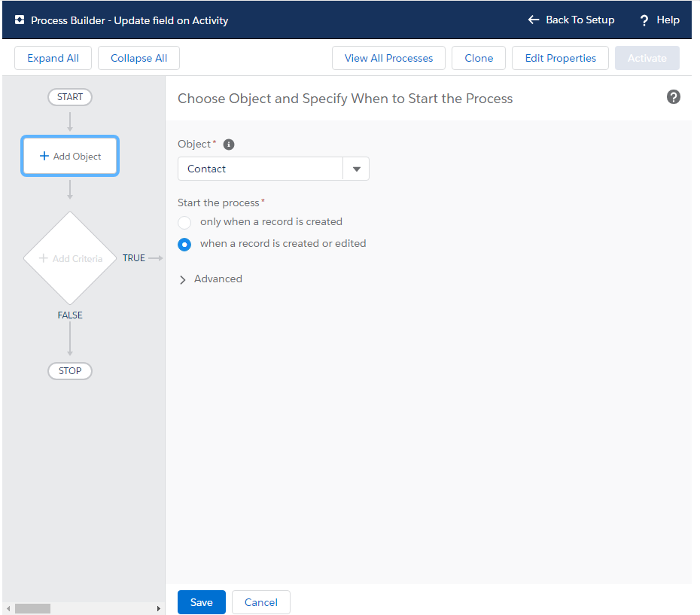700x615 pixels.
Task: Click the Activate button
Action: 647,58
